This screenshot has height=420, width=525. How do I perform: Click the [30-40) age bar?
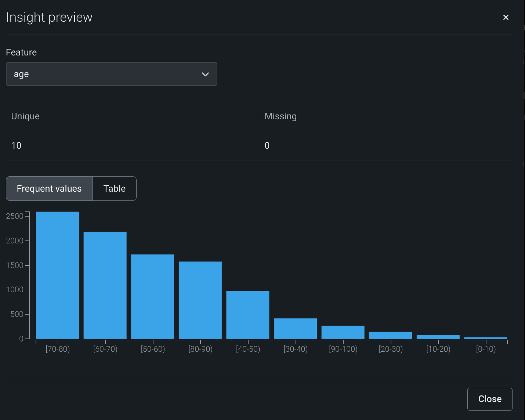click(295, 329)
